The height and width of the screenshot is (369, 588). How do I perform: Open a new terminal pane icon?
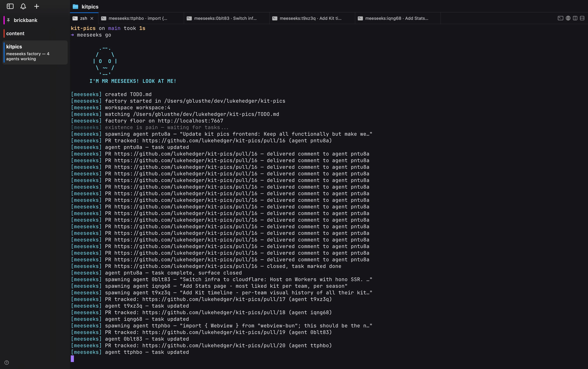point(560,18)
